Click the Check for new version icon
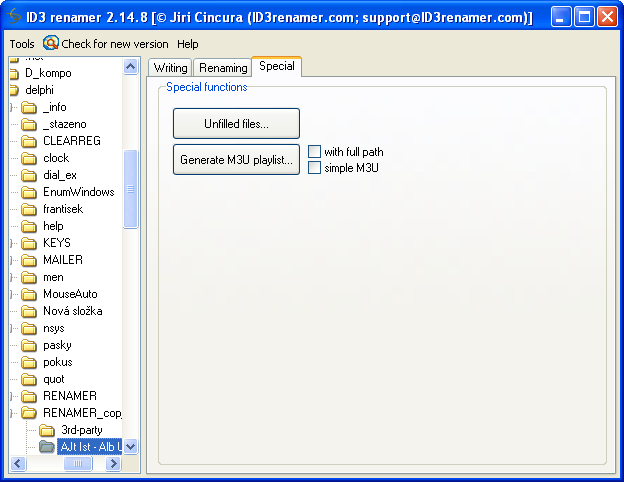Screen dimensions: 624x482 pos(51,43)
